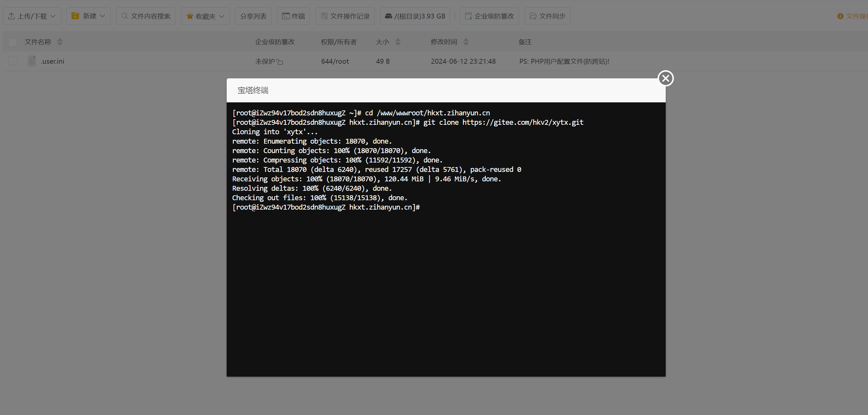Click the sync folder icon on 文件同步
The width and height of the screenshot is (868, 415).
tap(533, 16)
